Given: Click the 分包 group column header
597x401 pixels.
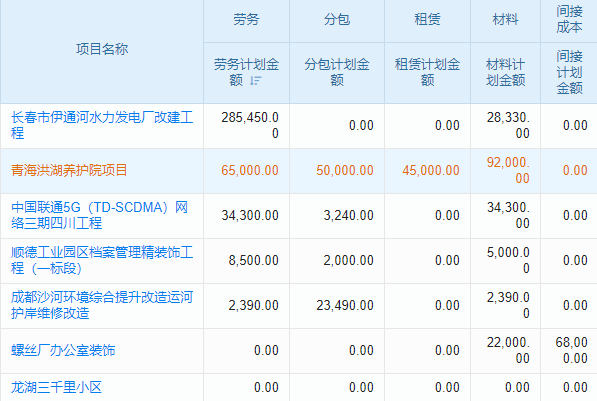Looking at the screenshot, I should point(337,19).
